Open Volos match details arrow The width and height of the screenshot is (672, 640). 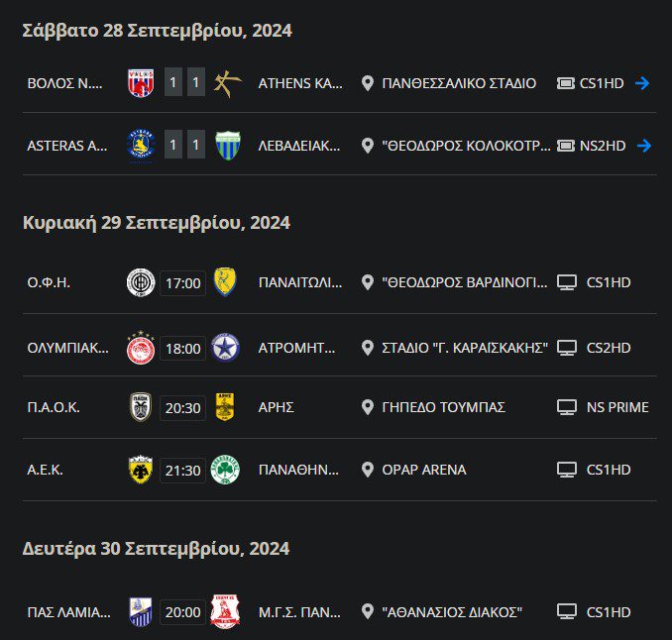tap(642, 83)
